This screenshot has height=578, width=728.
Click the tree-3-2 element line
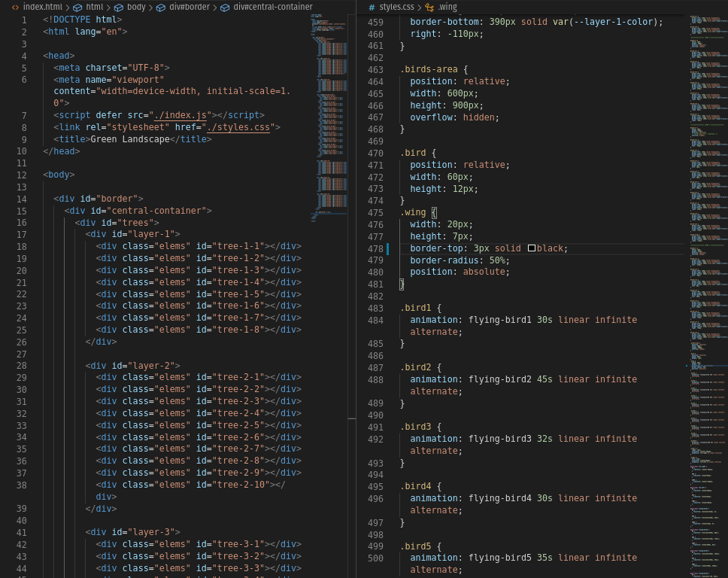[x=199, y=556]
